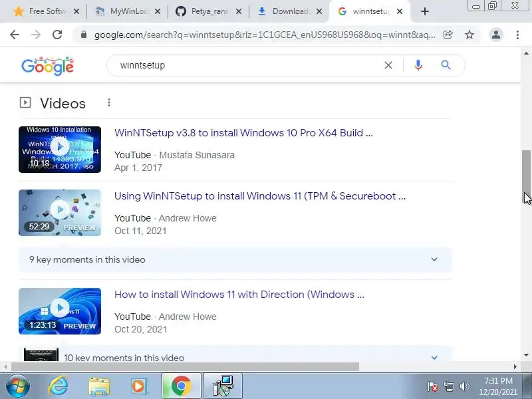
Task: View site information via the lock icon
Action: click(84, 35)
